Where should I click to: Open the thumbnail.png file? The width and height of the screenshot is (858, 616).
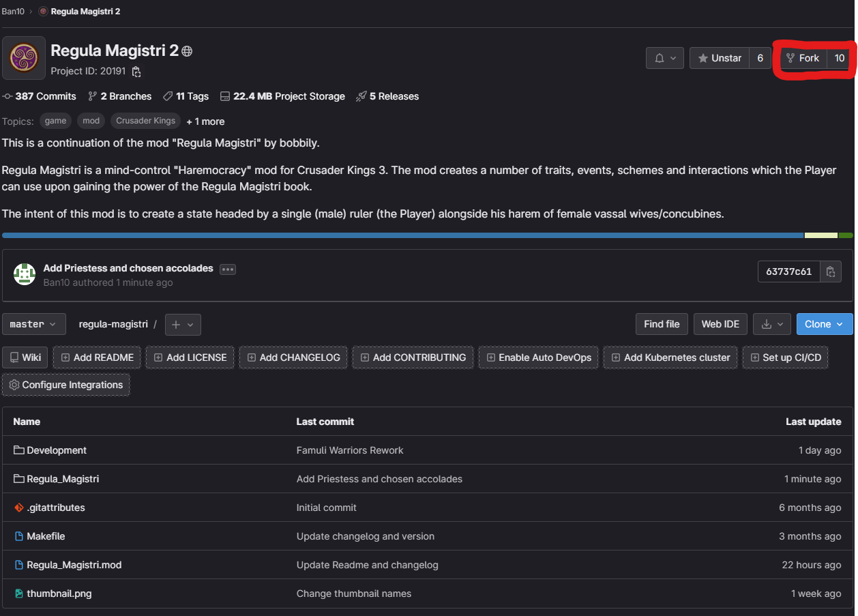(x=59, y=593)
